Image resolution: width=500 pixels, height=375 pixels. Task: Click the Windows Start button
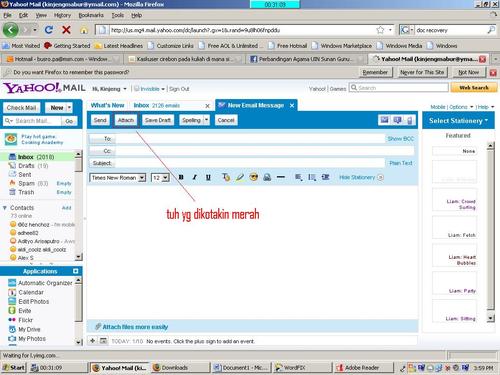13,368
